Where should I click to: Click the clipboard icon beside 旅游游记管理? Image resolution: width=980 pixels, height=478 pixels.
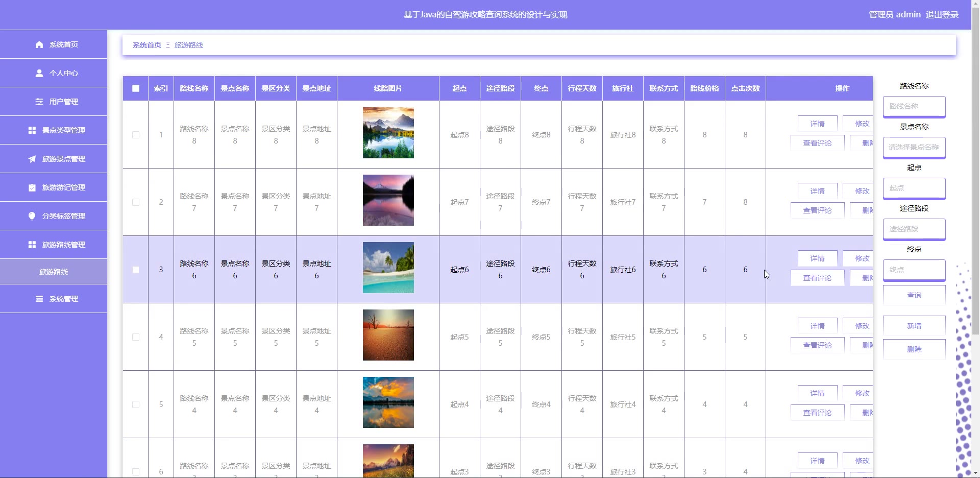click(x=32, y=187)
